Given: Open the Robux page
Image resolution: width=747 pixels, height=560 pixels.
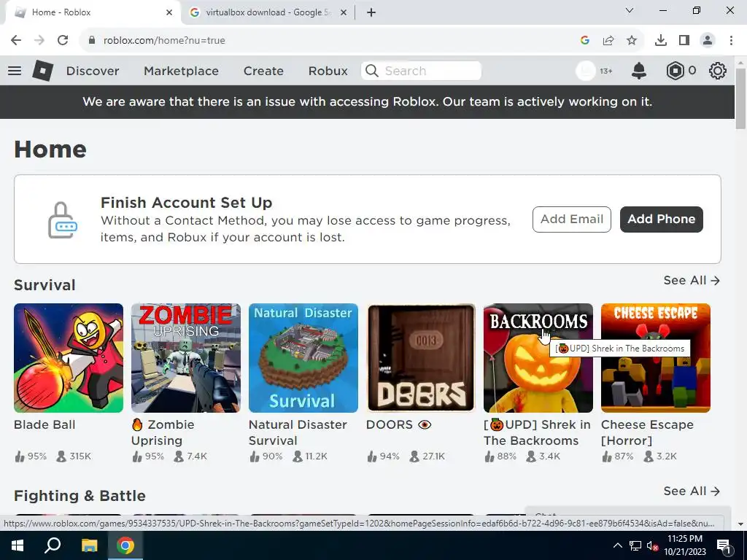Looking at the screenshot, I should [328, 71].
